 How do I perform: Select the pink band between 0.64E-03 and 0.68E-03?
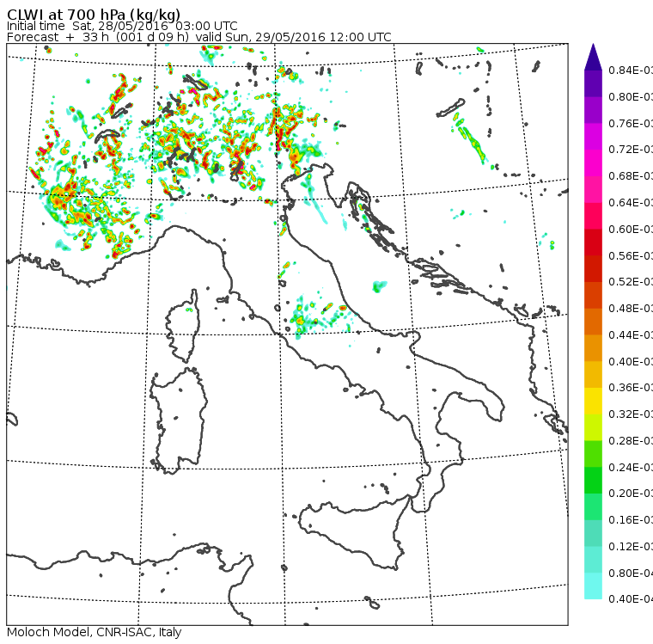(593, 189)
